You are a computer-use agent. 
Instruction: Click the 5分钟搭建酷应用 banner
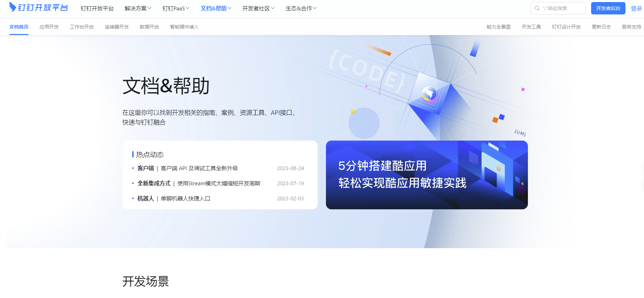point(427,175)
